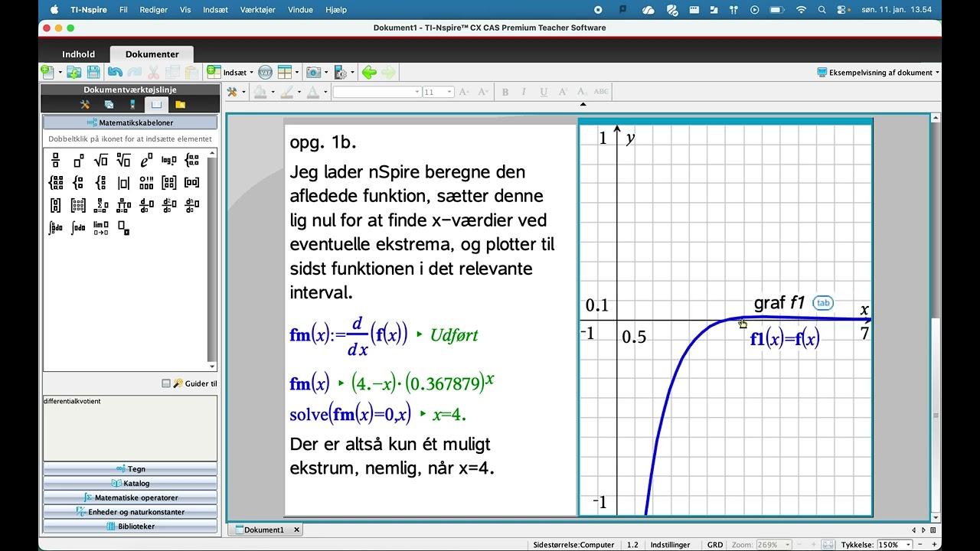Viewport: 980px width, 551px height.
Task: Toggle bold text formatting
Action: coord(505,92)
